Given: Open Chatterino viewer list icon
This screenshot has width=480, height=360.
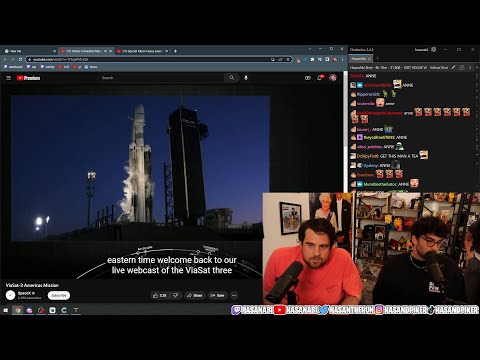Looking at the screenshot, I should 462,67.
